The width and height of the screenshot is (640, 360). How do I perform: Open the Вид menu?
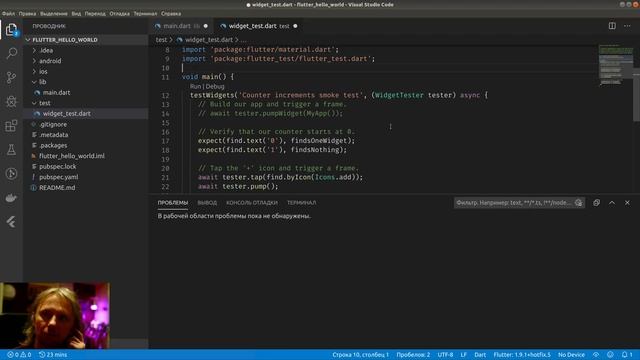tap(76, 13)
